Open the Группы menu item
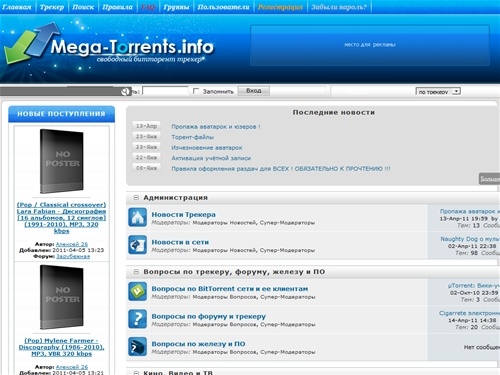Image resolution: width=500 pixels, height=375 pixels. pyautogui.click(x=176, y=7)
